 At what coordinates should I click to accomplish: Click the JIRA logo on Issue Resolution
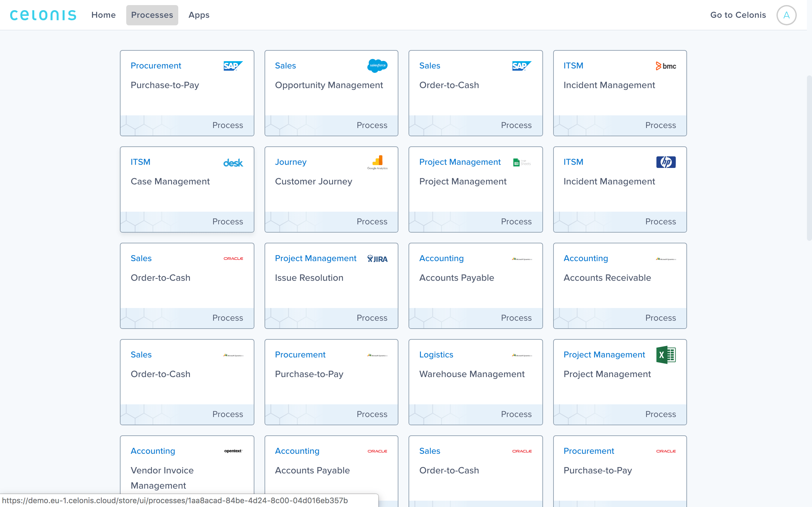(x=377, y=259)
